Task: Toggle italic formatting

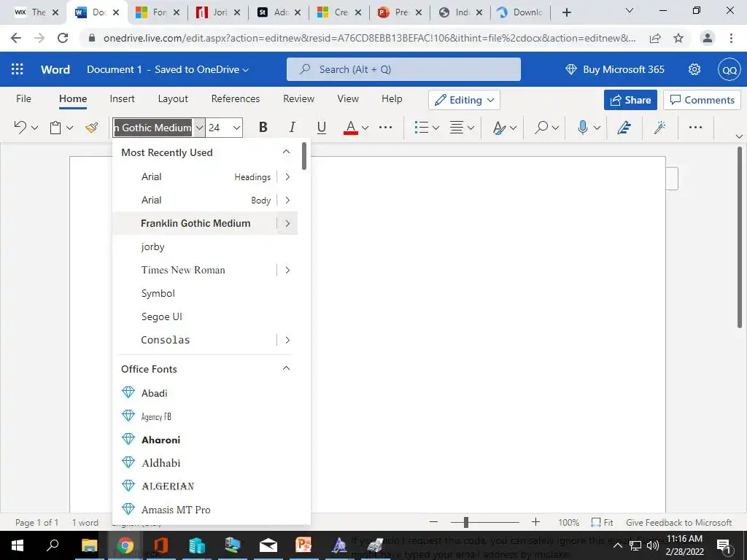Action: tap(292, 128)
